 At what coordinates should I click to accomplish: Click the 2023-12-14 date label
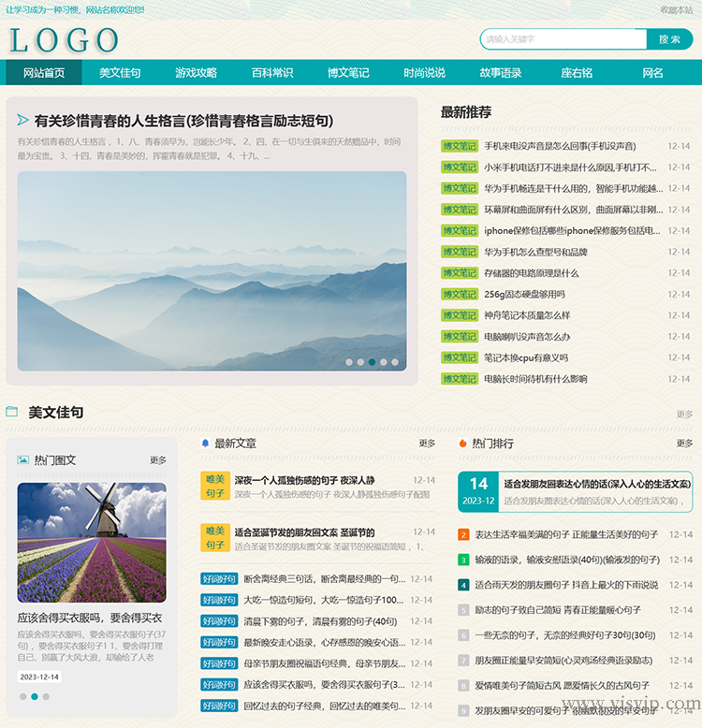coord(39,677)
